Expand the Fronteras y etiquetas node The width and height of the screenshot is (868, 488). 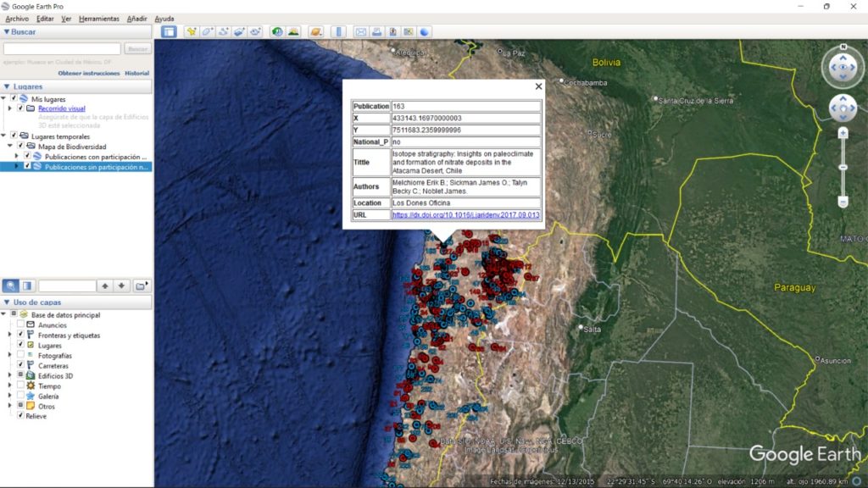point(10,335)
